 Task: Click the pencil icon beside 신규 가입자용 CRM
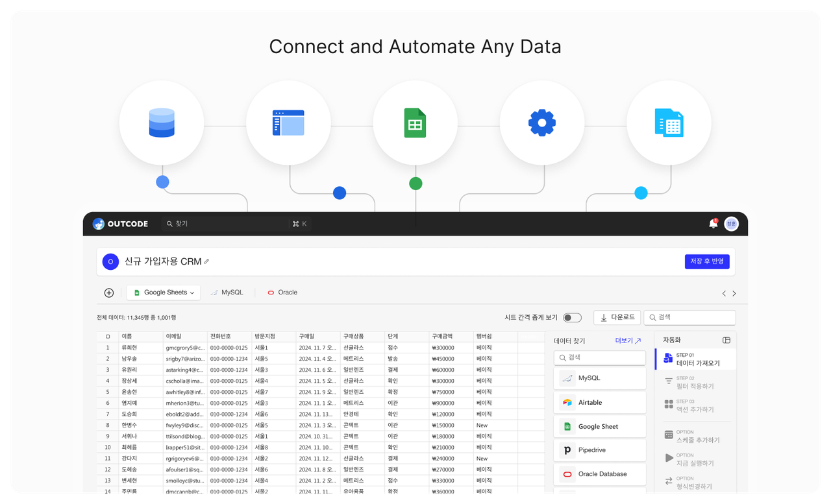[207, 261]
